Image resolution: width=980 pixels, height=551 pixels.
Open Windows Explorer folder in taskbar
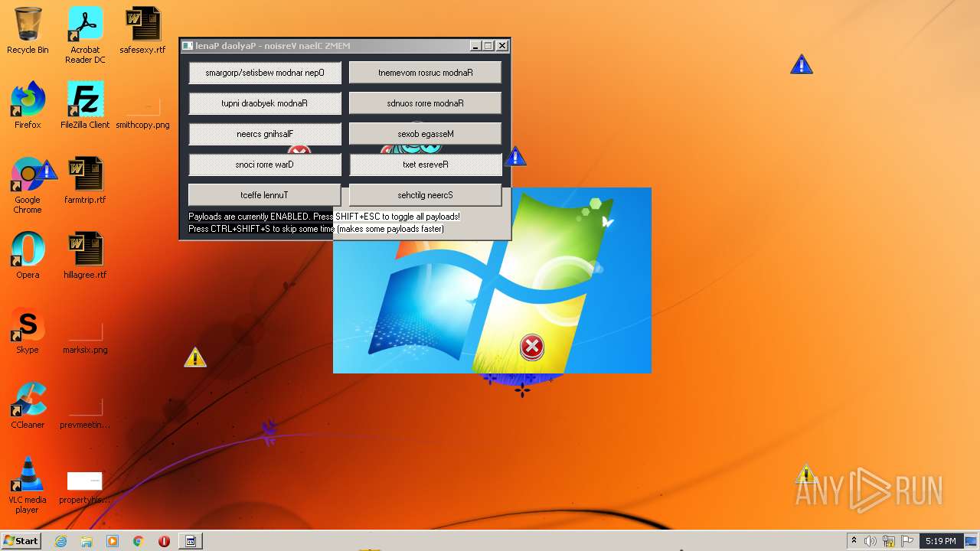(87, 541)
